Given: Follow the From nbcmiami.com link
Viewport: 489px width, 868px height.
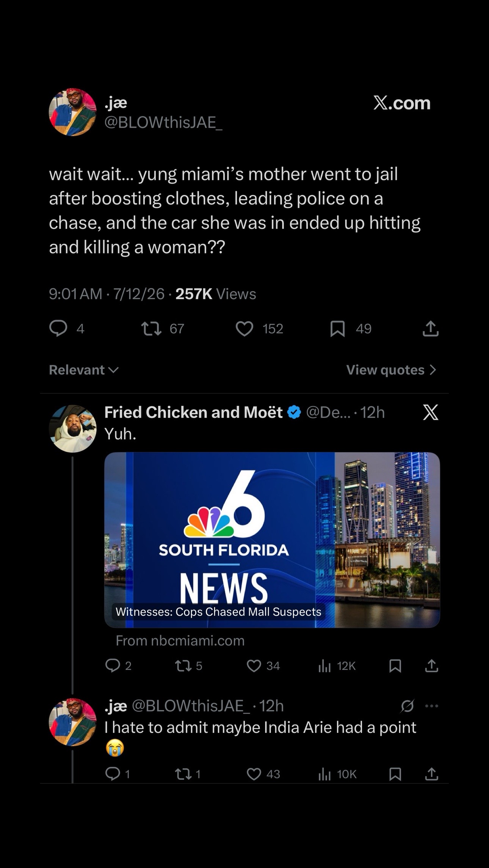Looking at the screenshot, I should click(x=180, y=641).
